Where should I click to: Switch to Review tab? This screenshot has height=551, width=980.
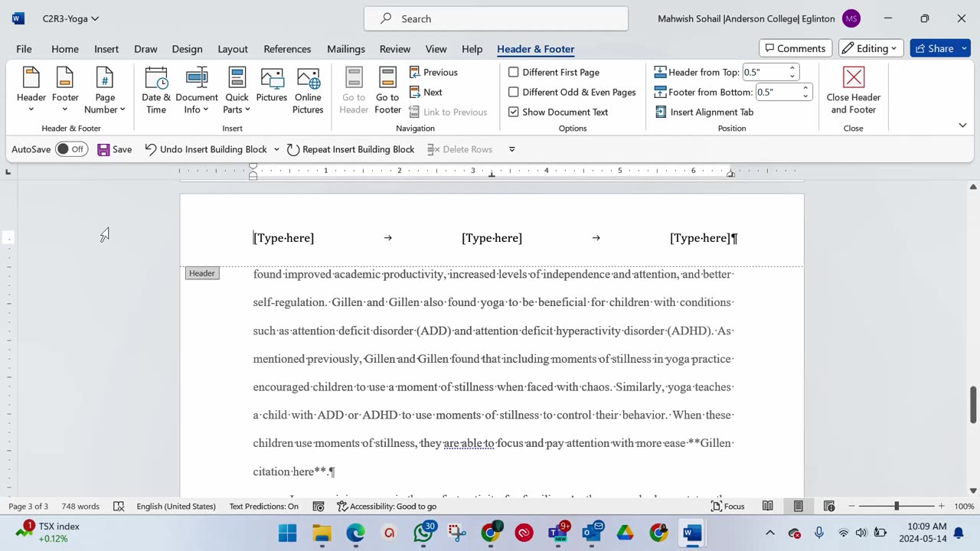pos(395,48)
